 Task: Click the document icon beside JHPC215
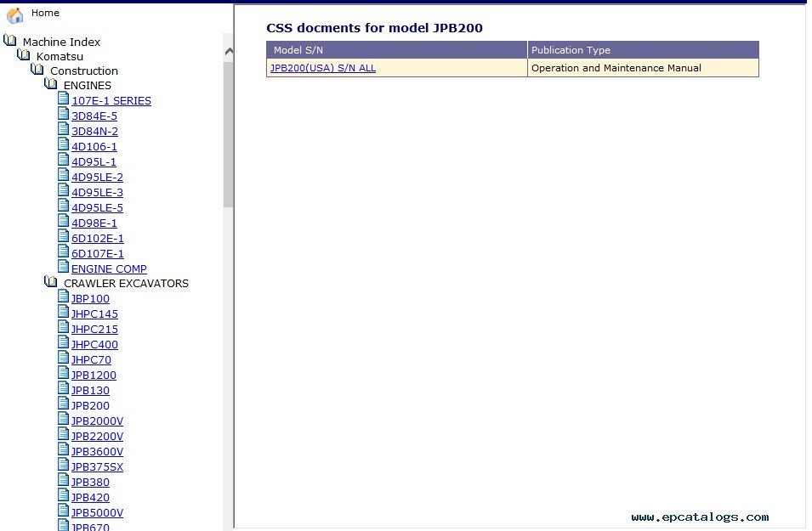point(63,326)
